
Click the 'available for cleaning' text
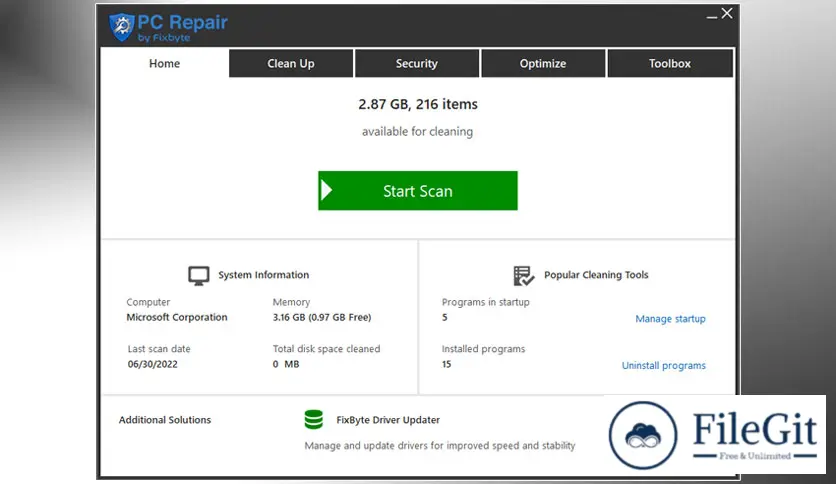click(417, 132)
